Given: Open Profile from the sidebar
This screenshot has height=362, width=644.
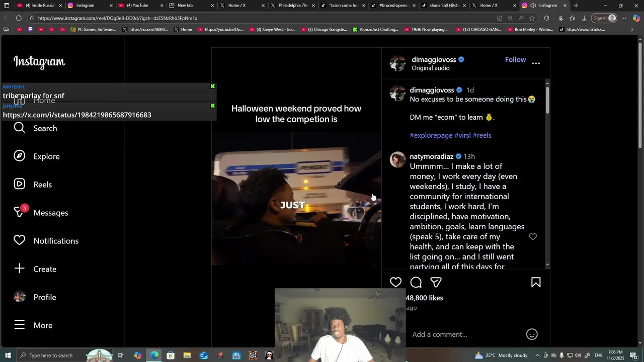Looking at the screenshot, I should (35, 297).
